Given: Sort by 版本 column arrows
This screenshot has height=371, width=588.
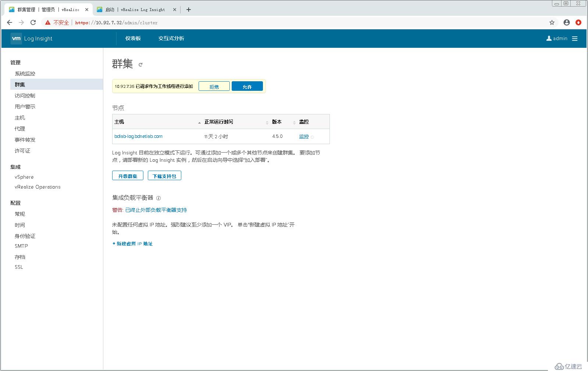Looking at the screenshot, I should point(294,122).
